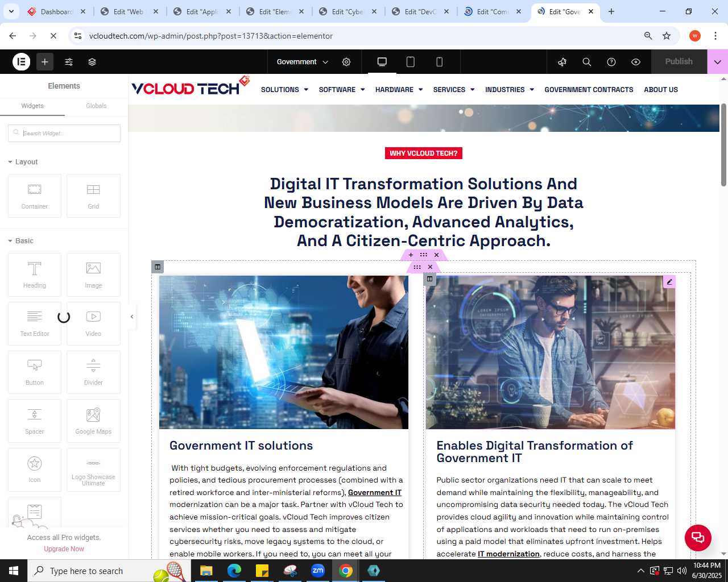
Task: Select right column container handle icon
Action: coord(430,278)
